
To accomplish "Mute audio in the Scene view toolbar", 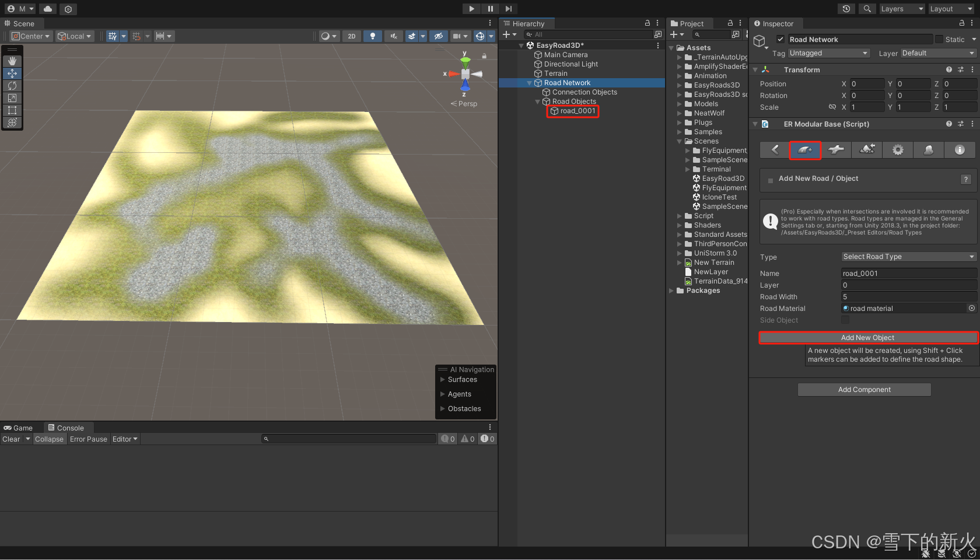I will pyautogui.click(x=394, y=36).
